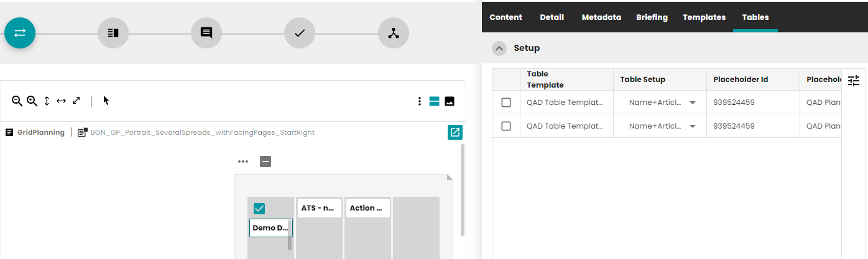Image resolution: width=868 pixels, height=259 pixels.
Task: Click the page preview vertical scrollbar
Action: (x=462, y=189)
